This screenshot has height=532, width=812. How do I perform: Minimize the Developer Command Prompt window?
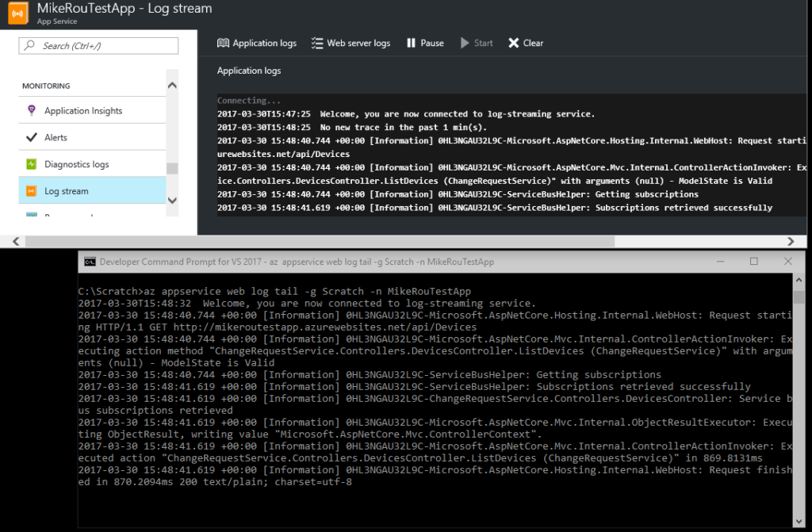point(720,262)
